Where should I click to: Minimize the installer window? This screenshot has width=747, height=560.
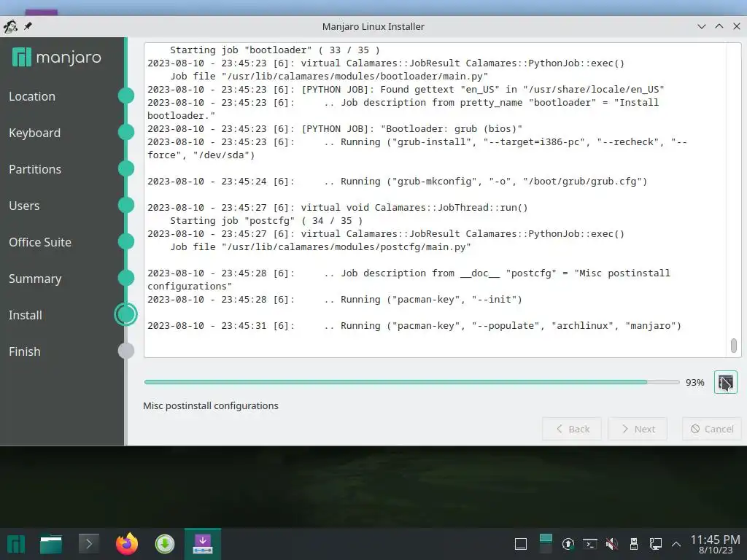[701, 26]
